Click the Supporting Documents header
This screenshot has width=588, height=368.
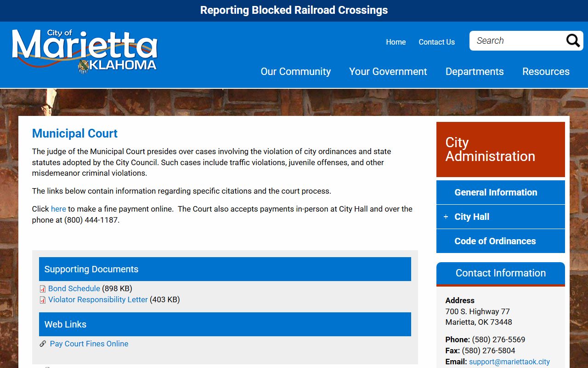(225, 269)
